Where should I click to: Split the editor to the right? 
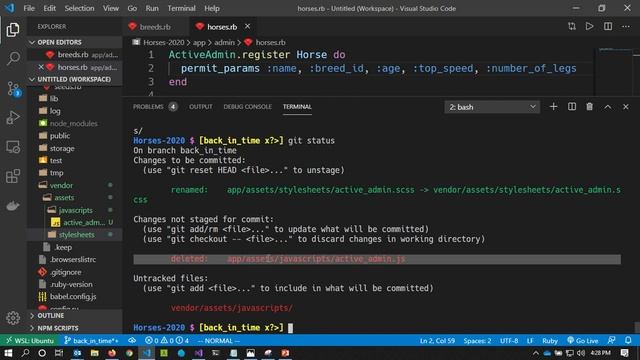608,27
